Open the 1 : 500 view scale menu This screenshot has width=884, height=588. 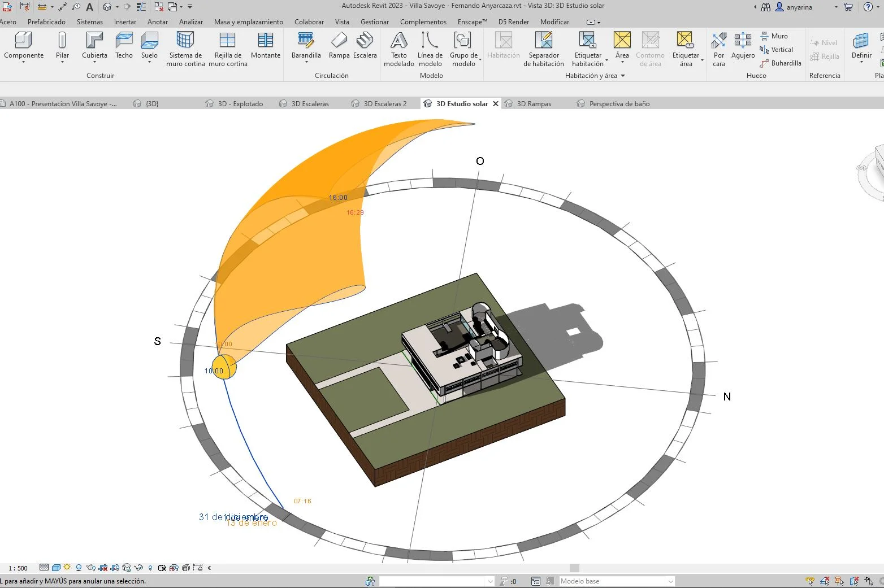(x=18, y=568)
